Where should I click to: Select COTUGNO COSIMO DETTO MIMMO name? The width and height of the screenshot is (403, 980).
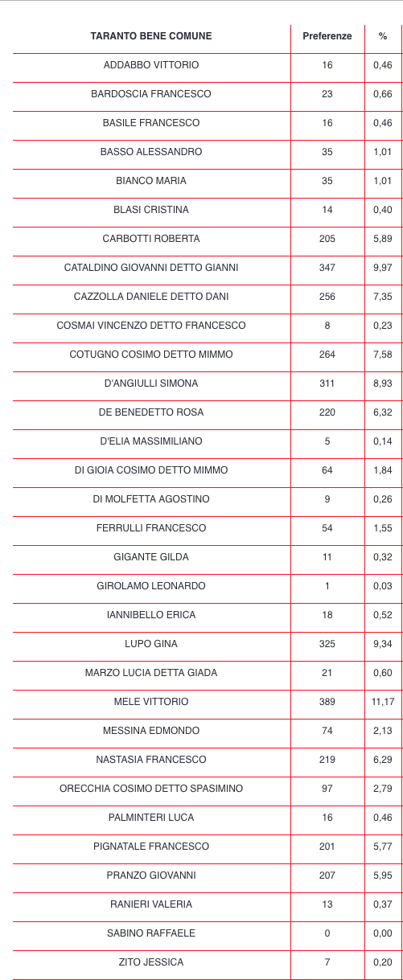coord(151,355)
